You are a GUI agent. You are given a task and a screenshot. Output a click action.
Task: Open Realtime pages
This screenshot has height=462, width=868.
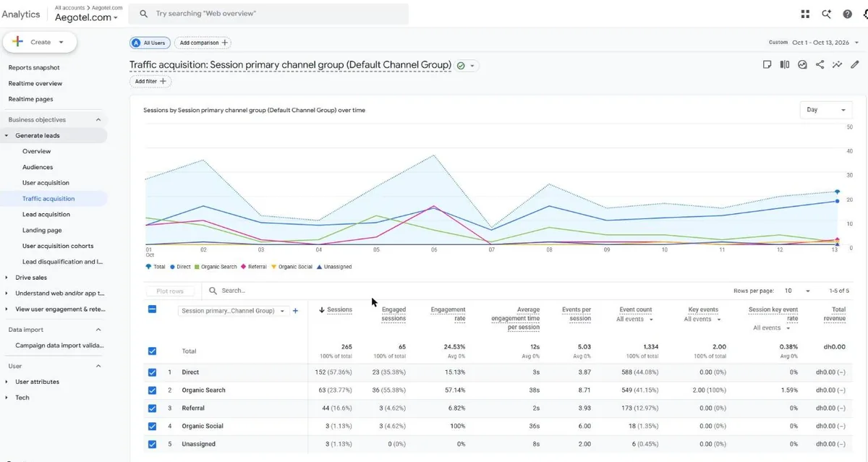(x=31, y=100)
